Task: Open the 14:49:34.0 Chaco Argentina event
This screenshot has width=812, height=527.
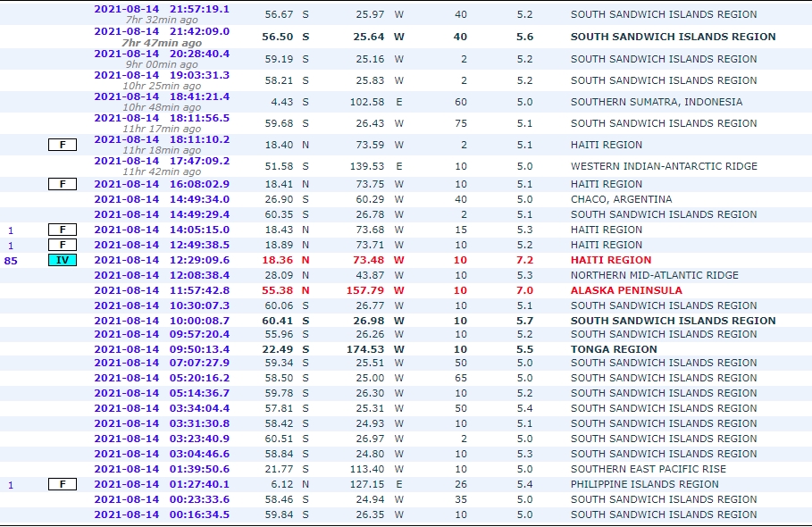Action: [161, 199]
